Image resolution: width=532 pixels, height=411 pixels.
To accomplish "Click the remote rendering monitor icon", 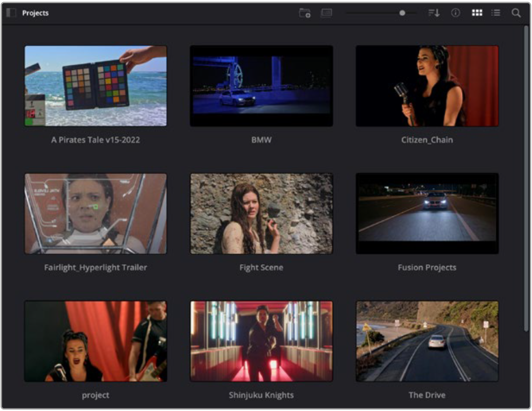I will click(x=326, y=13).
